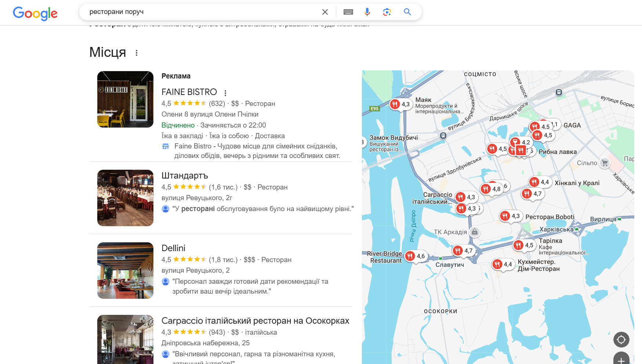Click the Відчинено opening status text
This screenshot has width=642, height=364.
click(x=178, y=125)
